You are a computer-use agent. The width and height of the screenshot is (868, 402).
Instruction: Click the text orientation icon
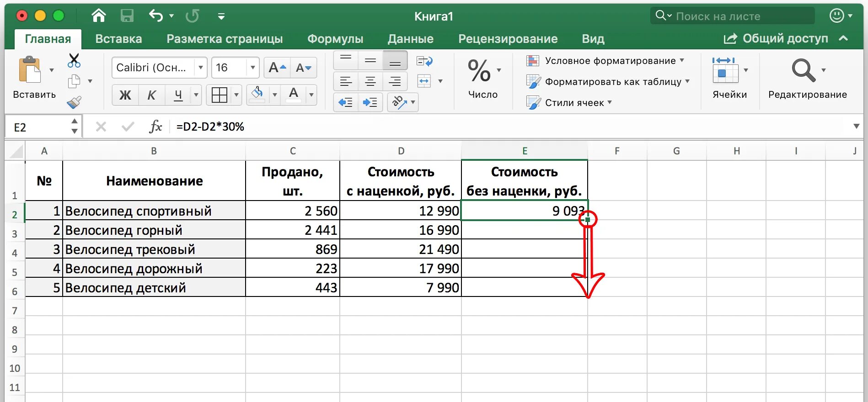point(399,102)
